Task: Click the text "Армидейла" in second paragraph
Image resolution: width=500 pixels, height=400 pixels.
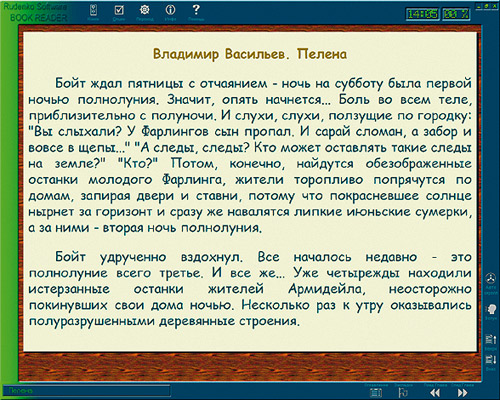Action: (326, 289)
